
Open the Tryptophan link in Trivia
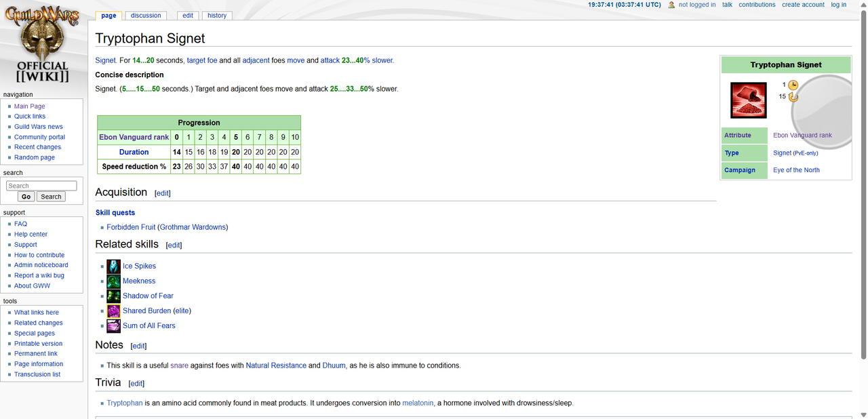pyautogui.click(x=125, y=403)
